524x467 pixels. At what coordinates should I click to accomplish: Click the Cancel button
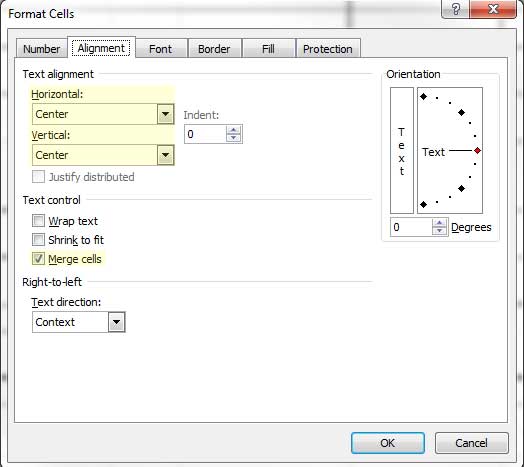pyautogui.click(x=472, y=443)
